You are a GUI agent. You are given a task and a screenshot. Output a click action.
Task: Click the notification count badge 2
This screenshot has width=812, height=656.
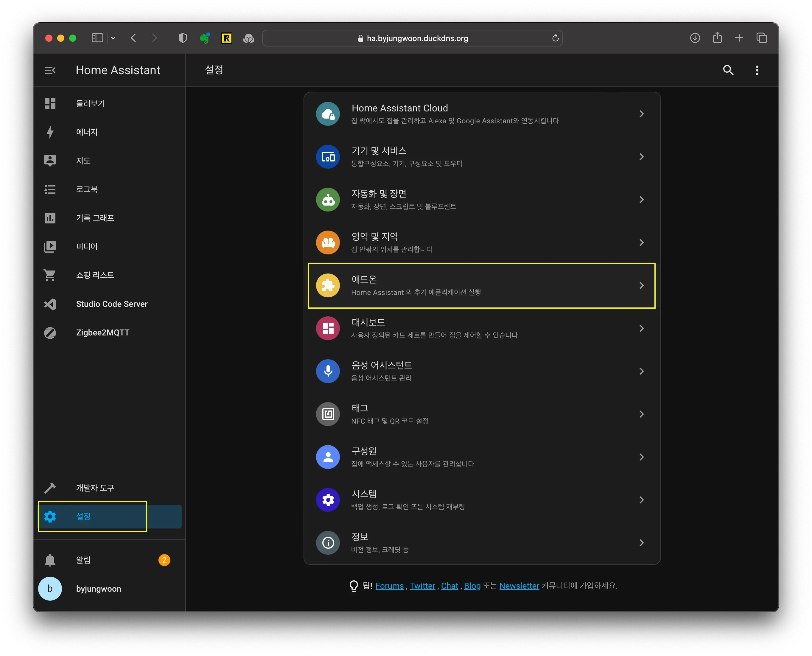(164, 560)
